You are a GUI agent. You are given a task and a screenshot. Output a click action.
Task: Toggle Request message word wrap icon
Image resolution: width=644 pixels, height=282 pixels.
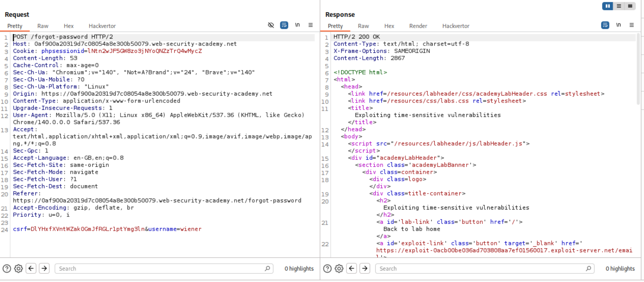click(x=284, y=25)
